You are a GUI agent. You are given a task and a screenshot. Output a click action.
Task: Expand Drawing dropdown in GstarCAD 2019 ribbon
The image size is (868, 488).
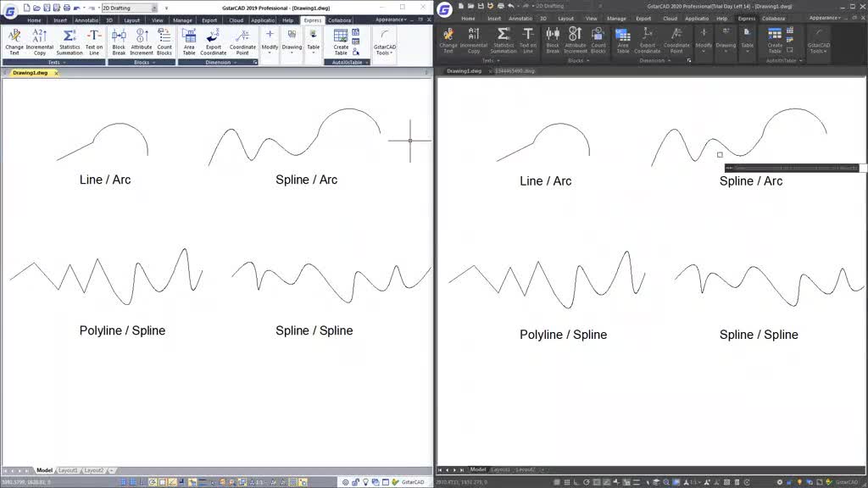(x=292, y=42)
